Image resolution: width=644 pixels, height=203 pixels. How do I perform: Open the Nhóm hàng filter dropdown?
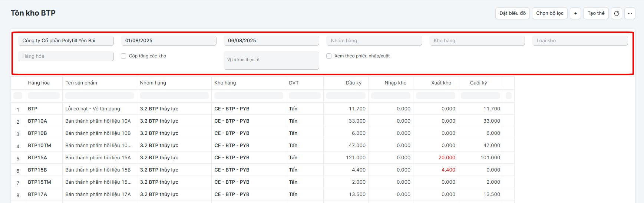[x=374, y=41]
